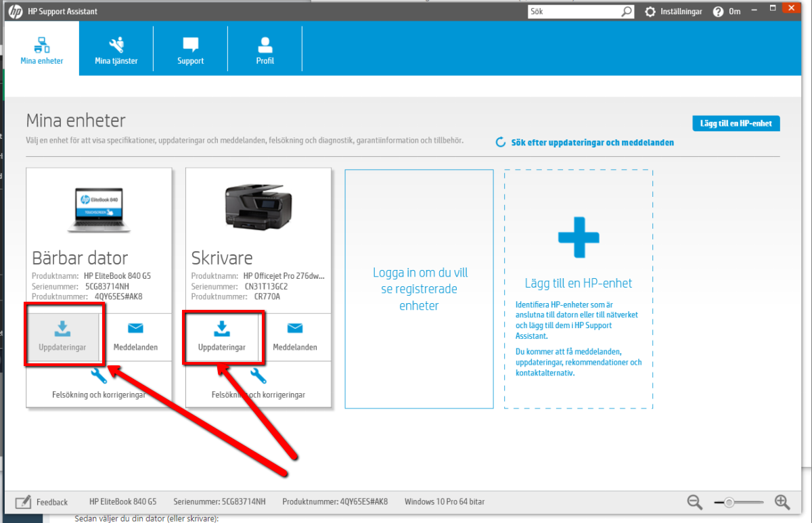The height and width of the screenshot is (523, 812).
Task: Click the magnifier search icon
Action: (x=627, y=12)
